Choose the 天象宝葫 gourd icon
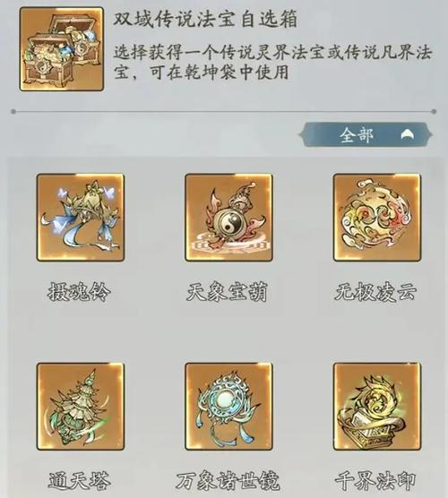 tap(228, 218)
